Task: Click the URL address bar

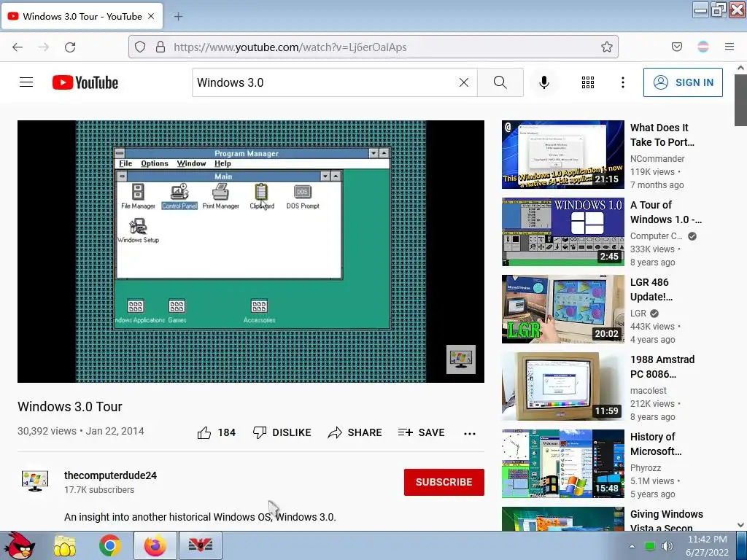Action: pos(373,47)
